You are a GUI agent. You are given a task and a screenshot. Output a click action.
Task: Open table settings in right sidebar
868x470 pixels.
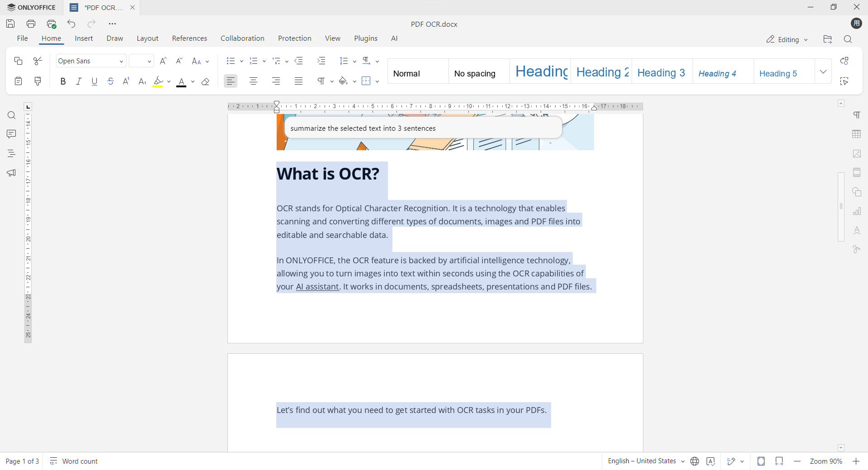pos(857,134)
